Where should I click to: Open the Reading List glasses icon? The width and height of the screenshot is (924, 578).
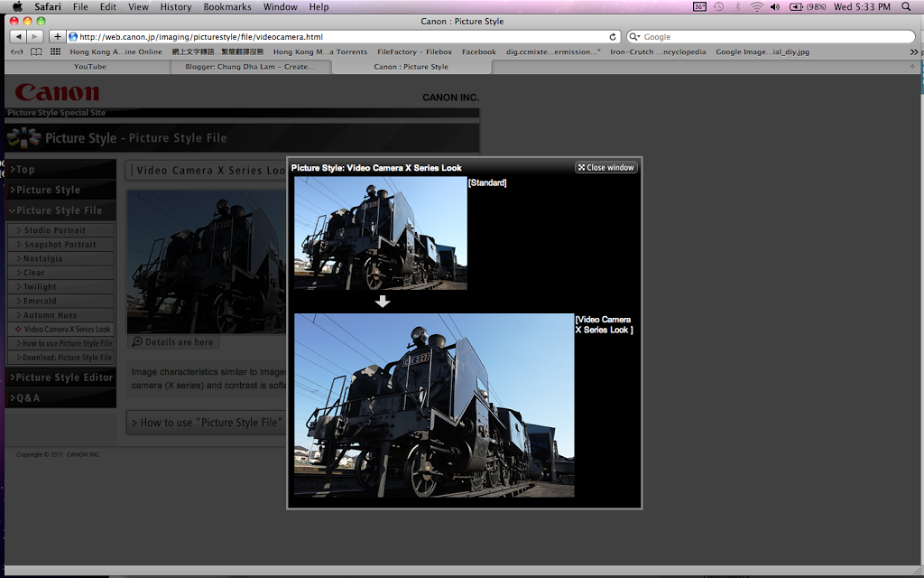pos(16,52)
